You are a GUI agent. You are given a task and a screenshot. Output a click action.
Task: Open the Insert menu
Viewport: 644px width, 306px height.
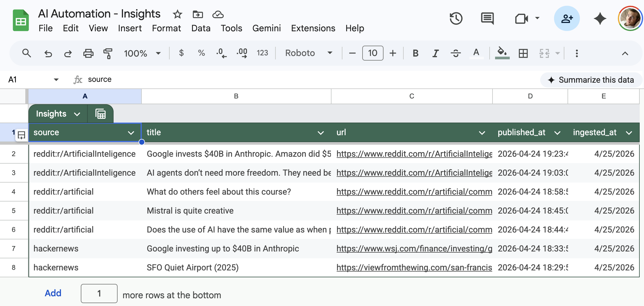click(130, 28)
